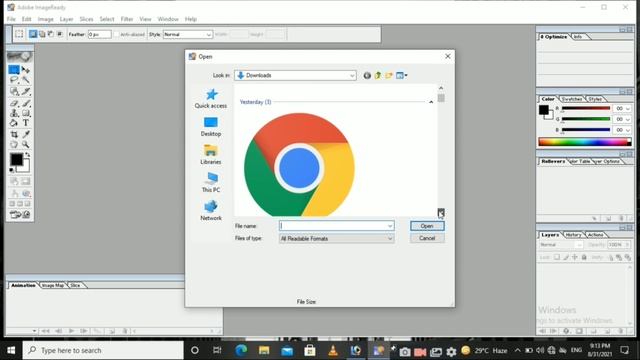The width and height of the screenshot is (640, 360).
Task: Select the Paint Bucket tool
Action: click(x=14, y=123)
